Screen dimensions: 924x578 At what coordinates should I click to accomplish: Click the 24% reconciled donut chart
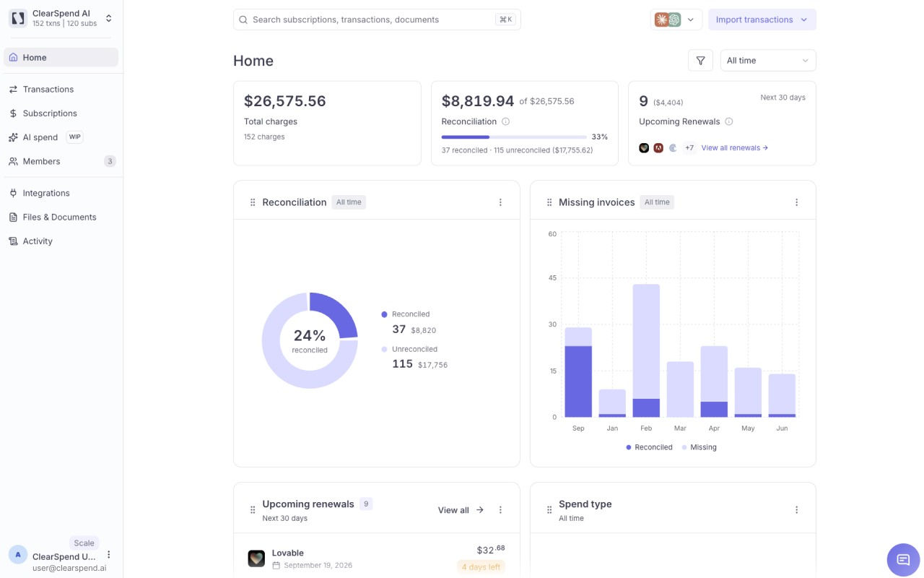coord(310,340)
